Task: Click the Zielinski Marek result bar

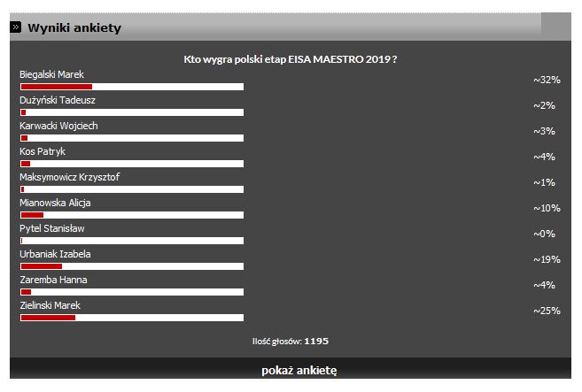Action: (x=131, y=318)
